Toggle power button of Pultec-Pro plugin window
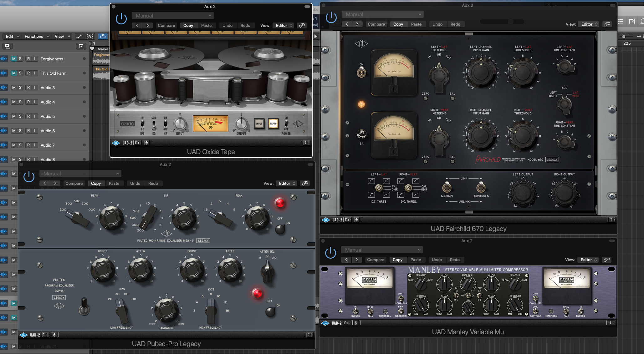This screenshot has width=644, height=354. 29,177
